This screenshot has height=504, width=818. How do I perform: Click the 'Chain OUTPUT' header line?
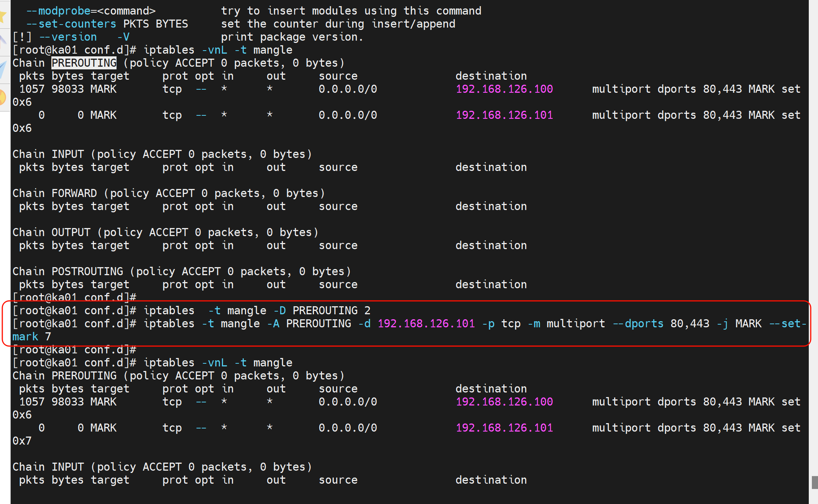(x=165, y=232)
